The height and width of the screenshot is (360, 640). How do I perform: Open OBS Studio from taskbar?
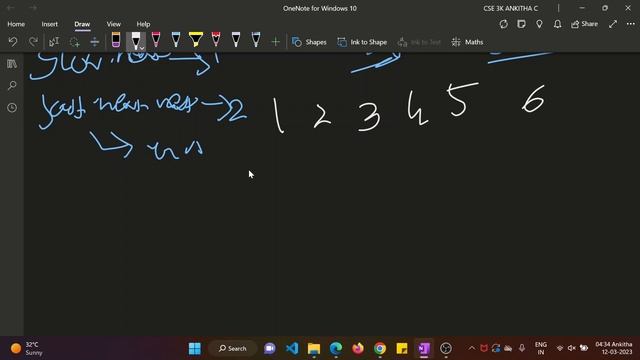(x=446, y=348)
